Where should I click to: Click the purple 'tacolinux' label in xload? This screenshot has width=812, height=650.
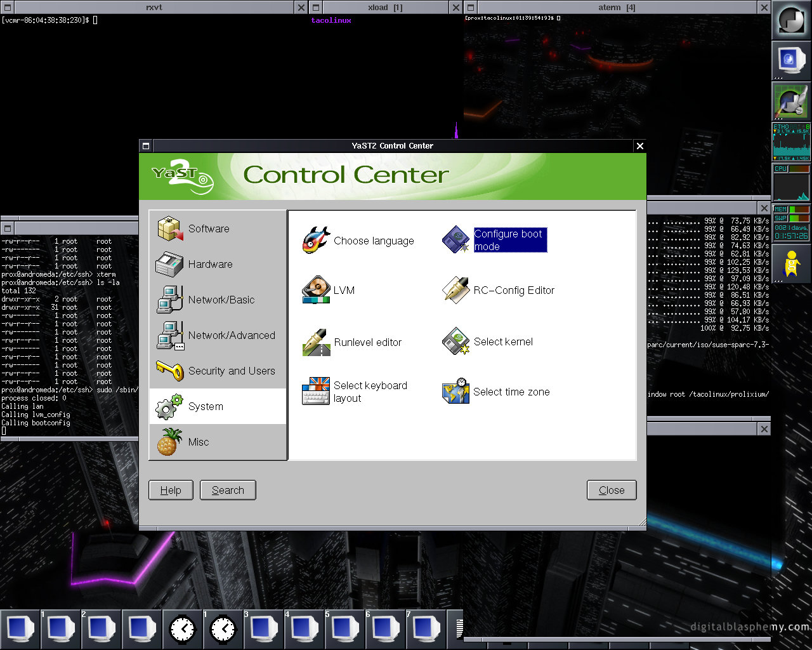pos(331,20)
